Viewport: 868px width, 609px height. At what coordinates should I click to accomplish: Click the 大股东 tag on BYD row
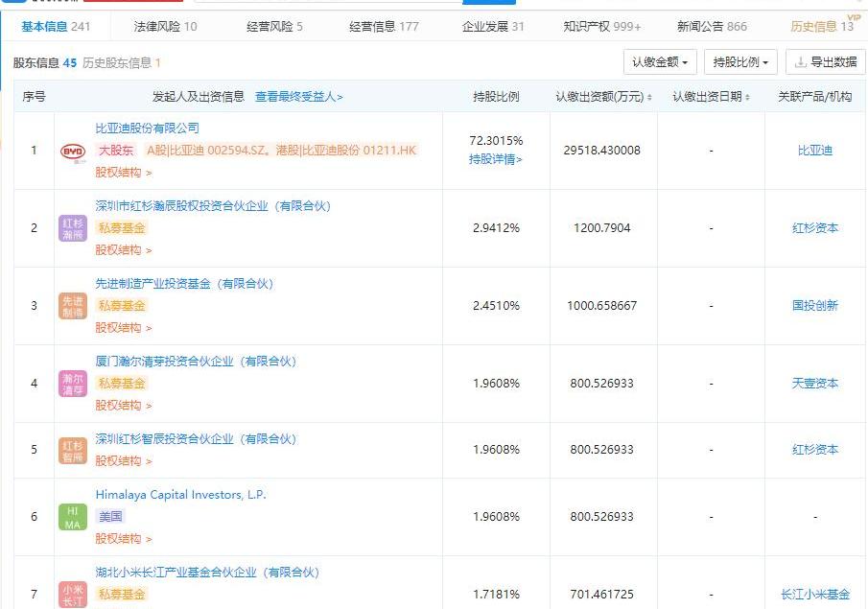[x=116, y=150]
